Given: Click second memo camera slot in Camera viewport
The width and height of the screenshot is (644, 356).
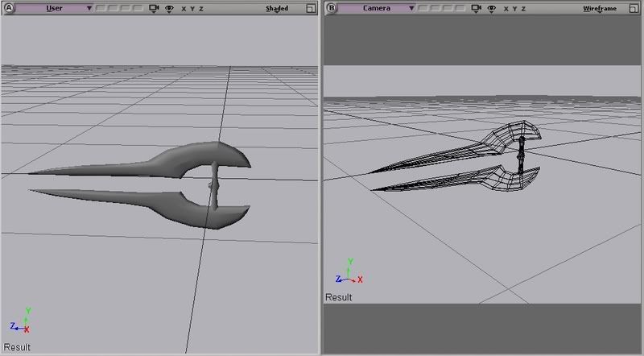Looking at the screenshot, I should point(436,8).
